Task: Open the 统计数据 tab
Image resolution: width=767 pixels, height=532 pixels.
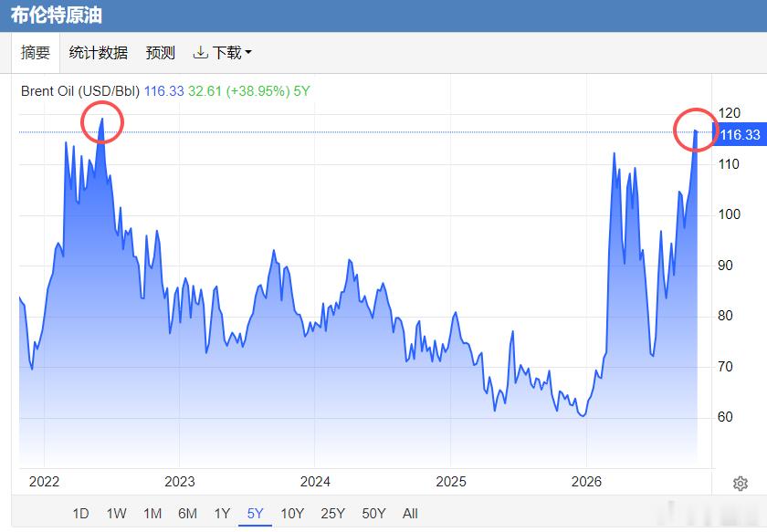Action: click(x=99, y=52)
